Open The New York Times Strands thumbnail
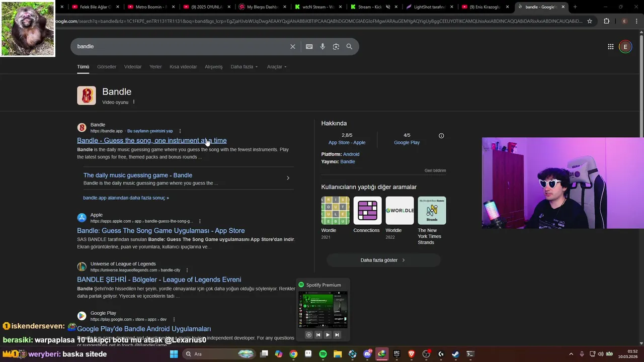This screenshot has width=644, height=362. (432, 211)
